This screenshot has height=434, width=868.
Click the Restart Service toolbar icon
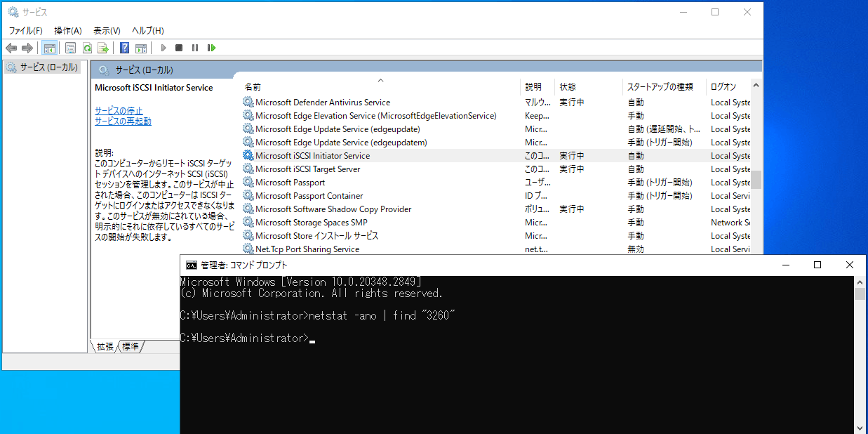(x=211, y=48)
